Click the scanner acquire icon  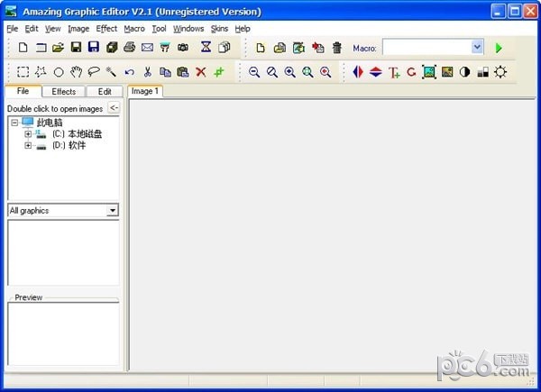pos(165,47)
